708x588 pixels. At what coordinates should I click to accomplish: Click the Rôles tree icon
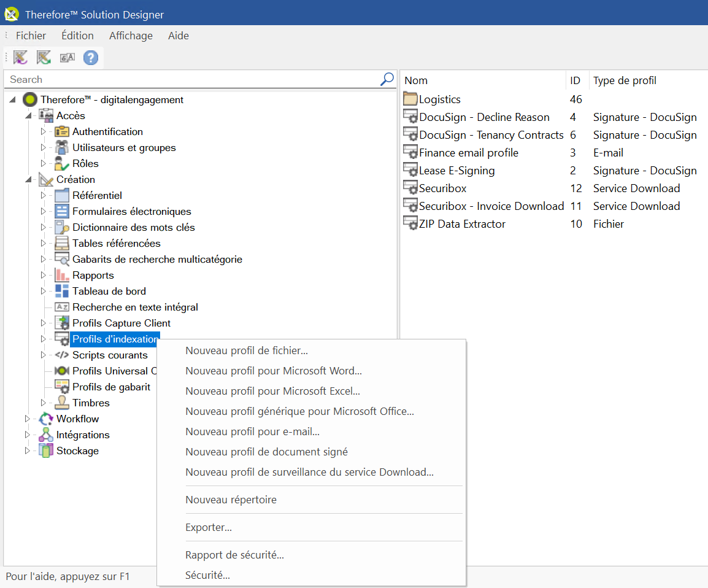(x=61, y=163)
